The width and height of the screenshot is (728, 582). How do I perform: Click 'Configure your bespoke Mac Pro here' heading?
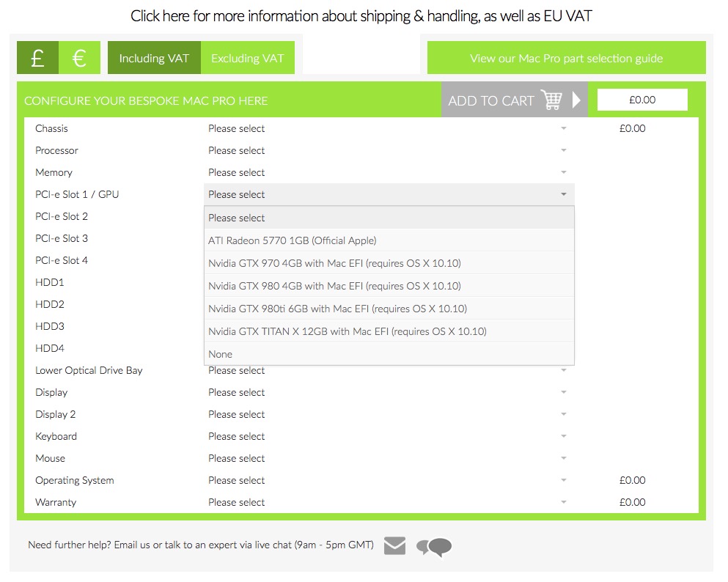pyautogui.click(x=146, y=100)
